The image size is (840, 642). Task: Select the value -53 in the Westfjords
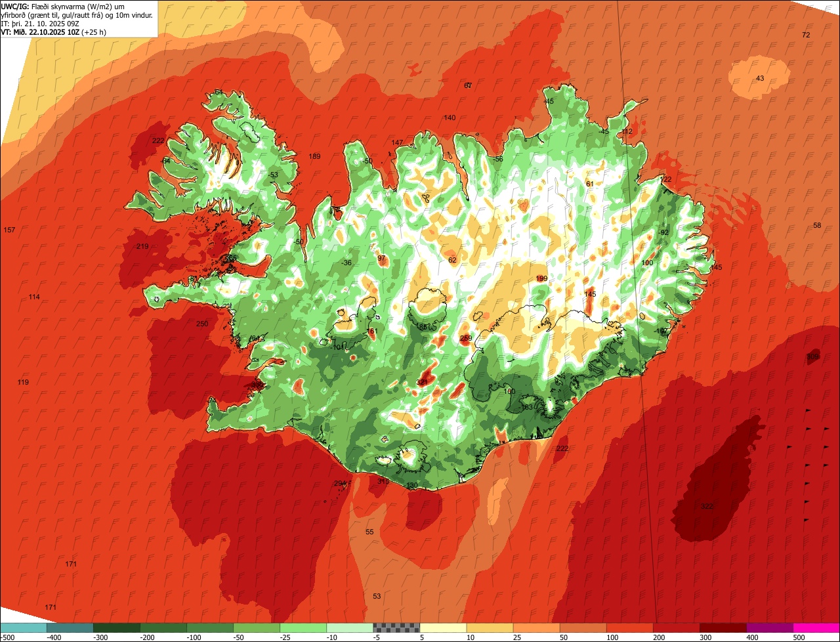click(x=273, y=174)
